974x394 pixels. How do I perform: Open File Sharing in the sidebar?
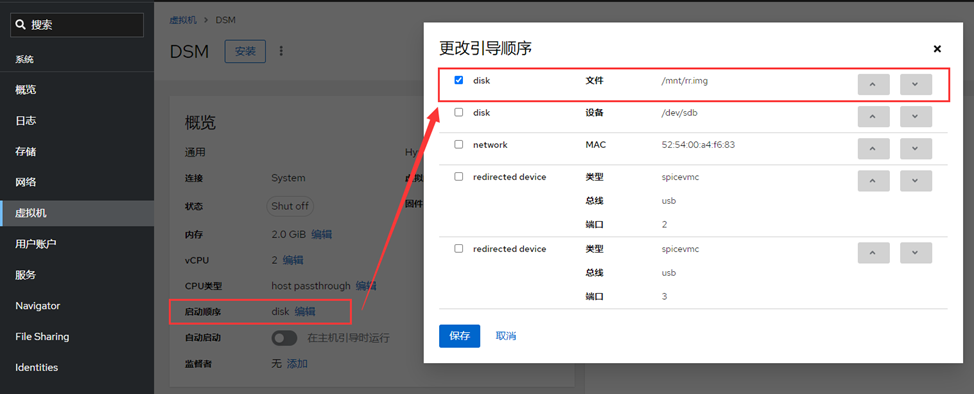pyautogui.click(x=77, y=336)
